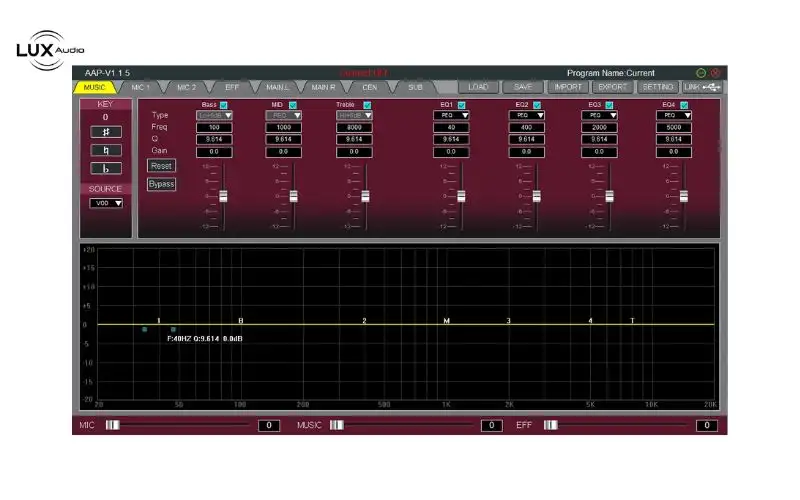The width and height of the screenshot is (800, 500).
Task: Click the LUX Audio logo
Action: click(50, 49)
